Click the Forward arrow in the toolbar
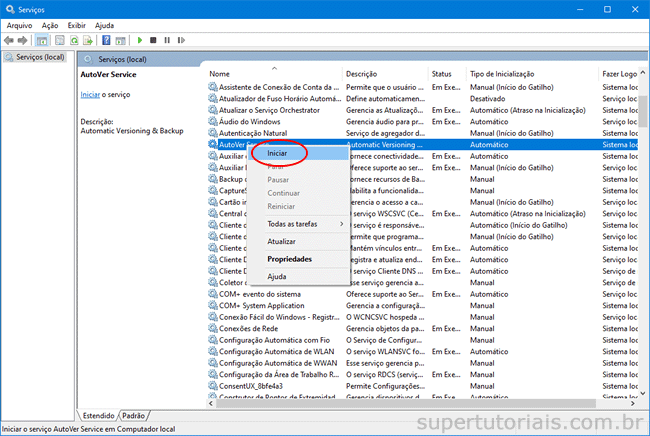The image size is (650, 436). click(23, 40)
